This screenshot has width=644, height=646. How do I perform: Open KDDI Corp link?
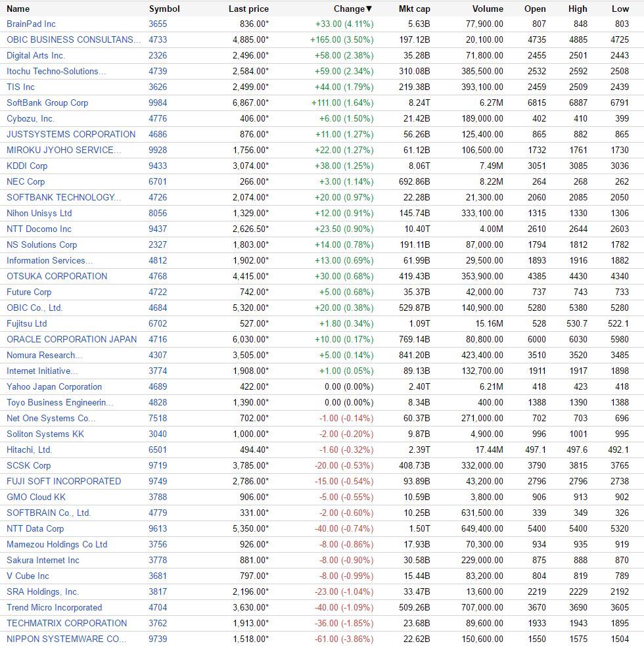click(x=27, y=166)
